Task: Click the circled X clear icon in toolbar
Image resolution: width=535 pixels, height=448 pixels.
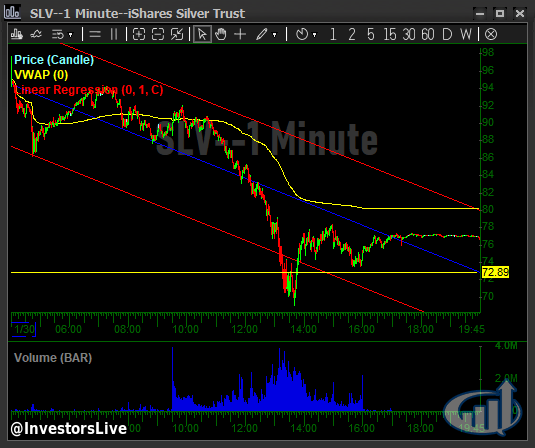Action: pos(491,34)
